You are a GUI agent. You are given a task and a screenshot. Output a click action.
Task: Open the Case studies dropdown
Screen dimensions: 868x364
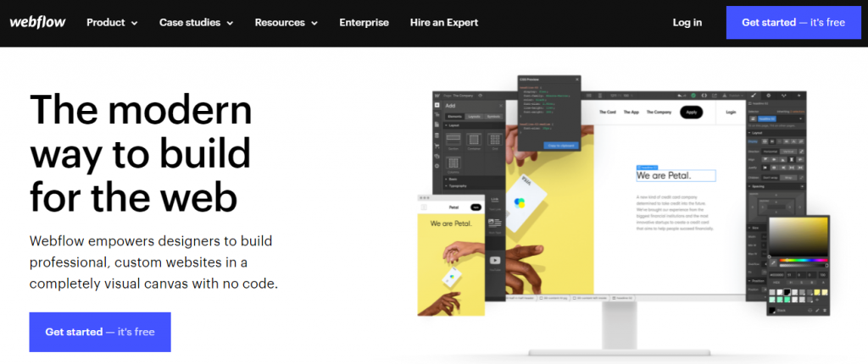(x=196, y=23)
